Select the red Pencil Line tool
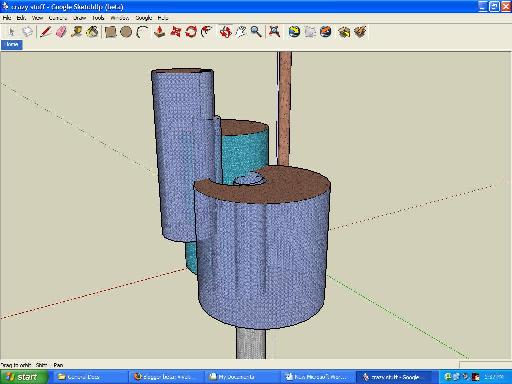Image resolution: width=512 pixels, height=384 pixels. [x=45, y=32]
